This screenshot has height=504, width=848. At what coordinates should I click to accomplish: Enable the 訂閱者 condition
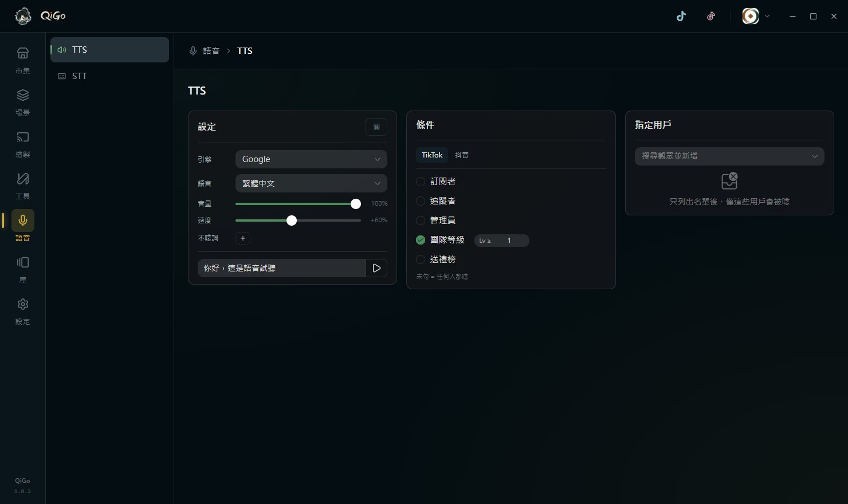pos(421,182)
